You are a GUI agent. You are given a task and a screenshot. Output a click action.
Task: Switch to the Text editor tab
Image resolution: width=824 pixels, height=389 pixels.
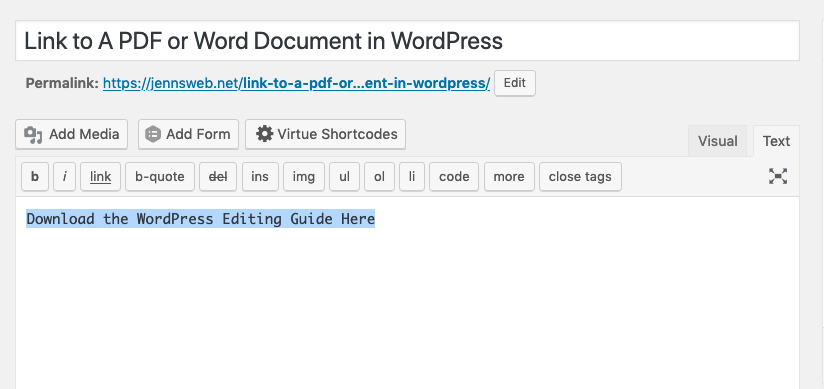(x=776, y=141)
